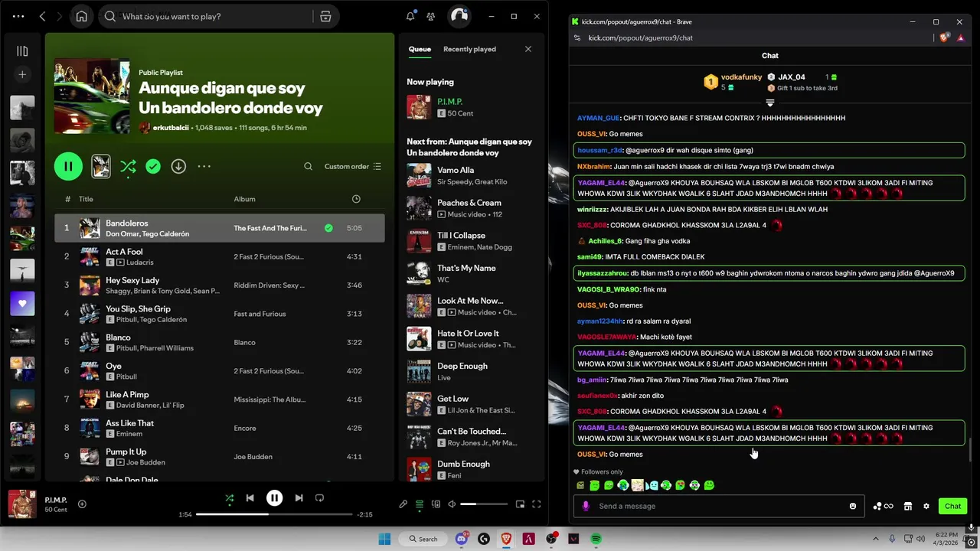The width and height of the screenshot is (980, 551).
Task: Open 50 Cent link under Now playing
Action: point(460,113)
